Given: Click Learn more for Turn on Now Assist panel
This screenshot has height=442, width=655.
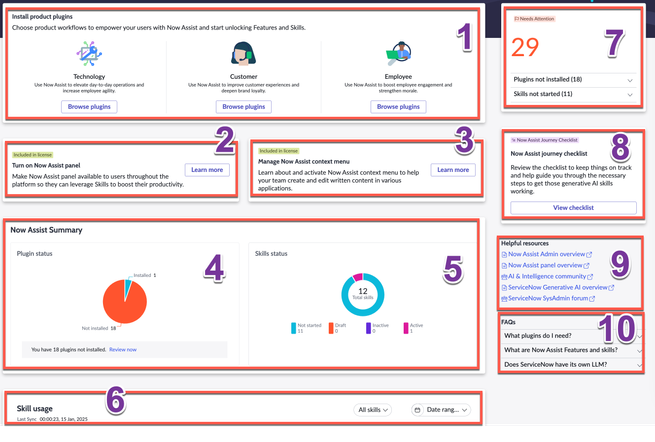Looking at the screenshot, I should pos(207,170).
